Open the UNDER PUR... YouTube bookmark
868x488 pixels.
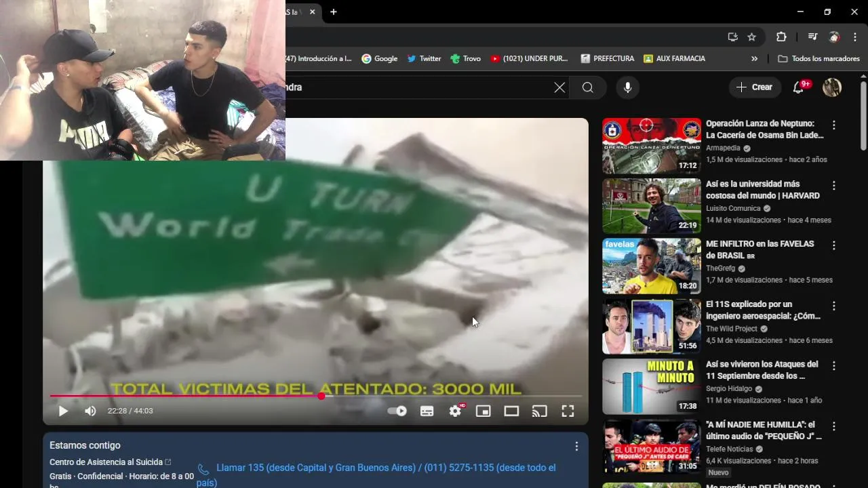530,59
